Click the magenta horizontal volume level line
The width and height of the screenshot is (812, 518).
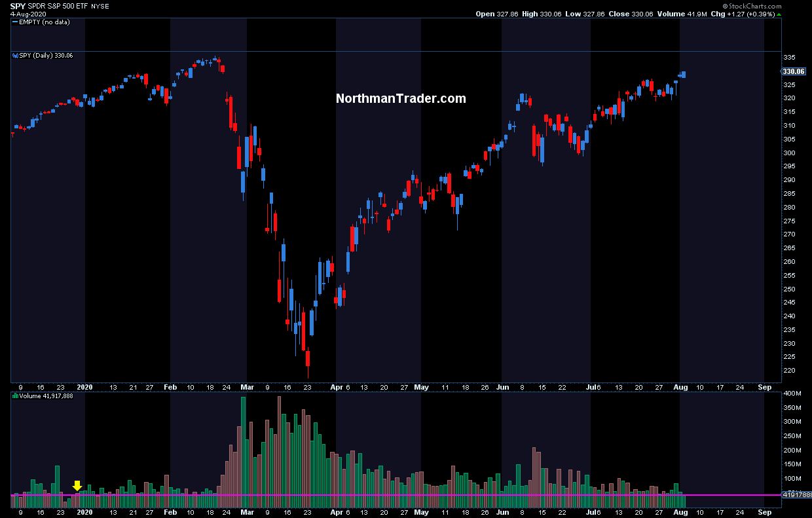(396, 495)
